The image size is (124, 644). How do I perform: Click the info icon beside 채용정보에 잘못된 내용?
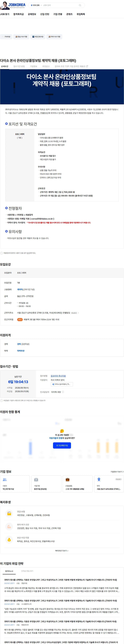tap(2, 253)
